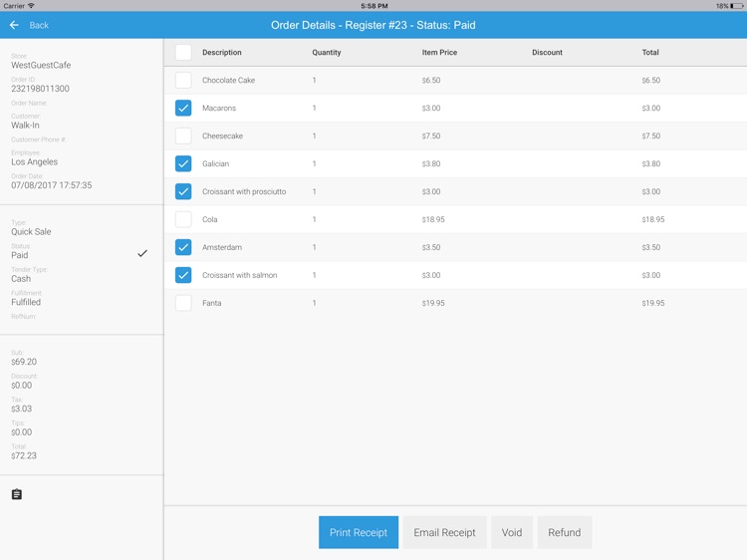
Task: Click the $3.03 tax value
Action: 22,409
